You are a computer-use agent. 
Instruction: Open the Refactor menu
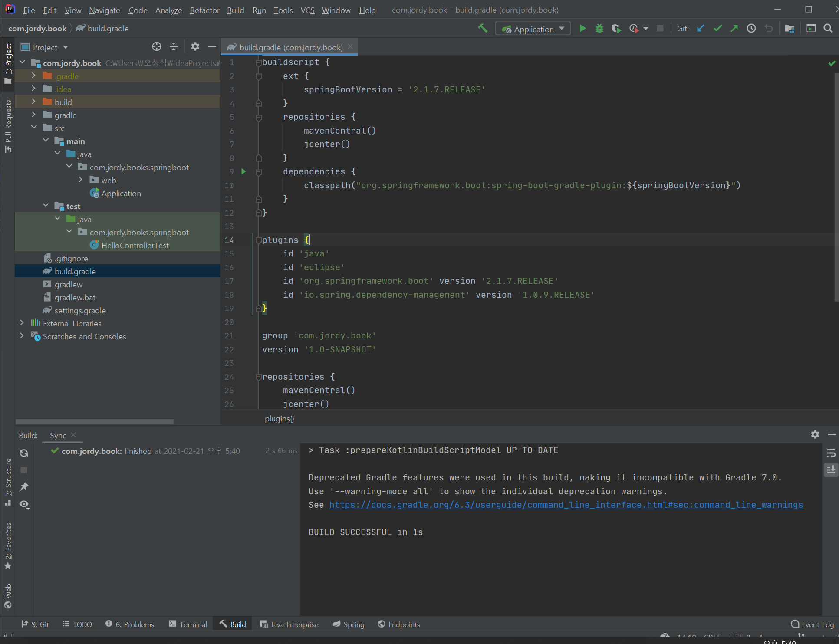point(204,10)
